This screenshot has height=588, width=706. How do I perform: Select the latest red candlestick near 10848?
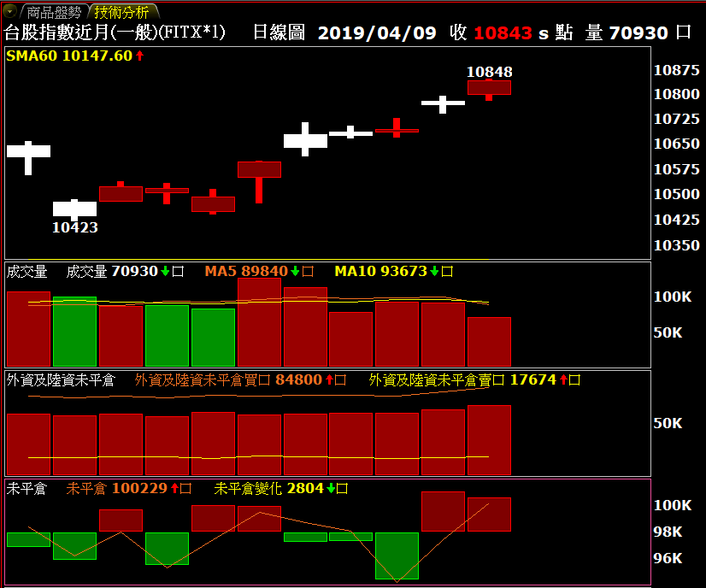pyautogui.click(x=489, y=89)
